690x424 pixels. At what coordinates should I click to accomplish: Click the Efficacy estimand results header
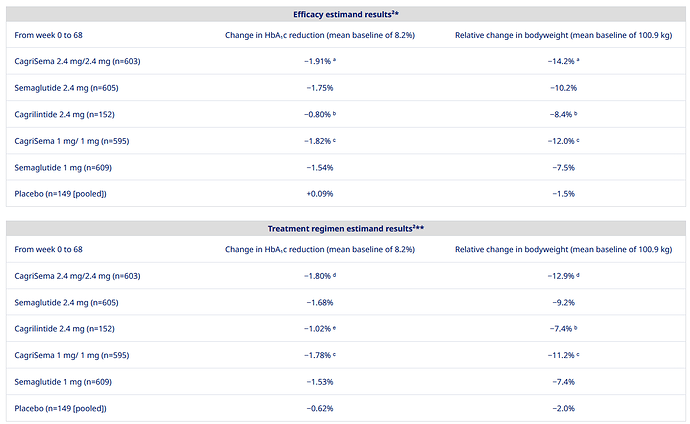click(346, 15)
